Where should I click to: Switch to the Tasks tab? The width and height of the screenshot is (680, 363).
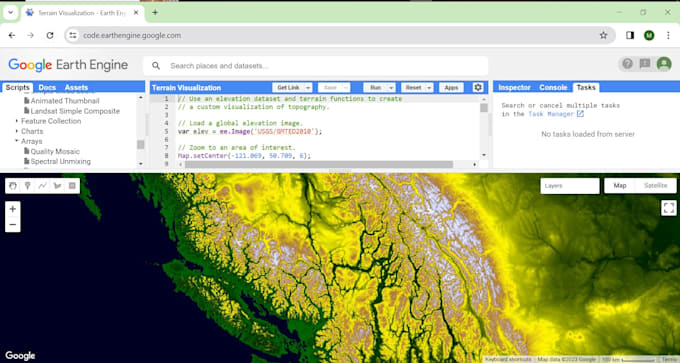(x=586, y=88)
